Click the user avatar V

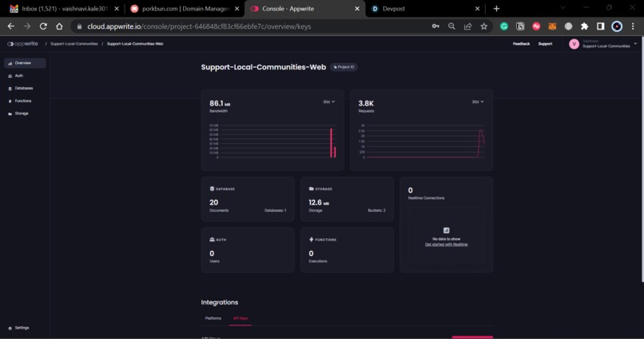(574, 43)
